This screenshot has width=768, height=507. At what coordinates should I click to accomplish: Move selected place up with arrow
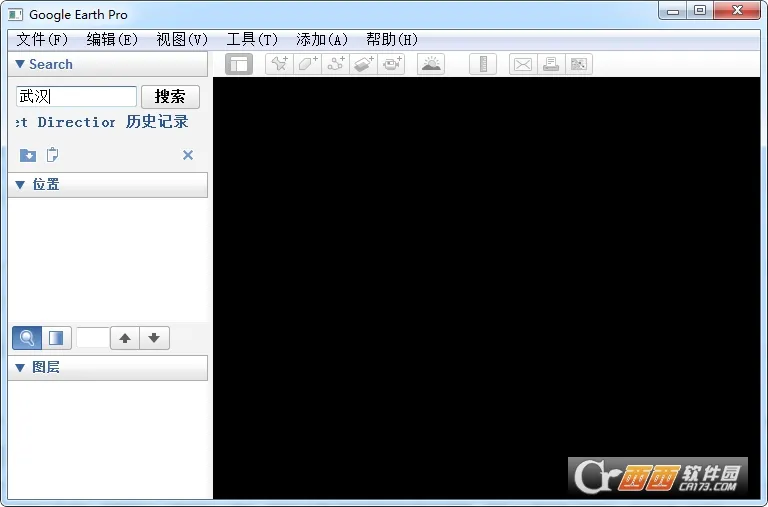125,338
